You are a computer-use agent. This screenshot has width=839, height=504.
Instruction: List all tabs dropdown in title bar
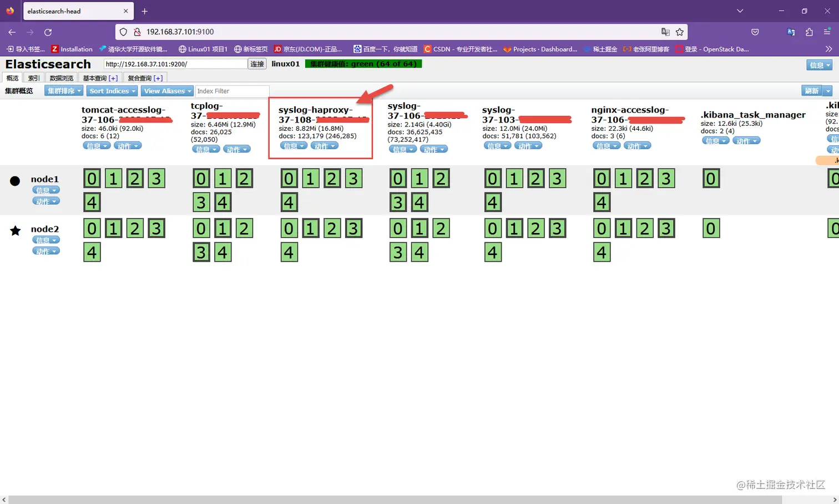(x=740, y=11)
